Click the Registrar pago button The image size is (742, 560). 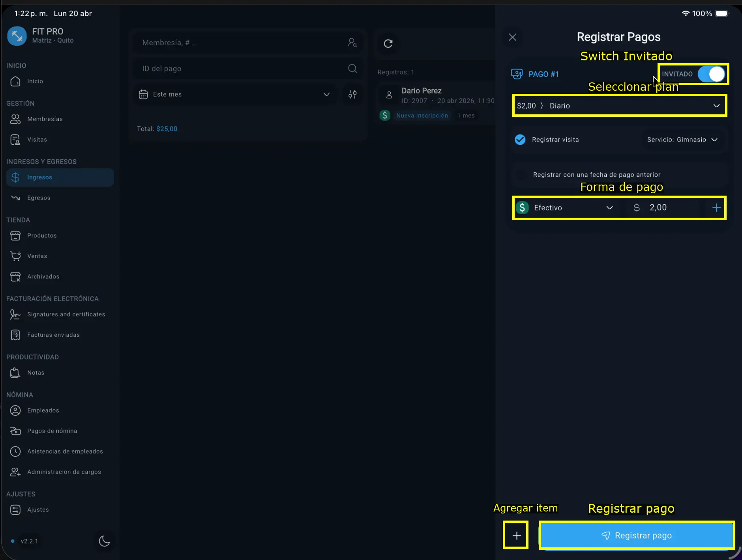[636, 535]
